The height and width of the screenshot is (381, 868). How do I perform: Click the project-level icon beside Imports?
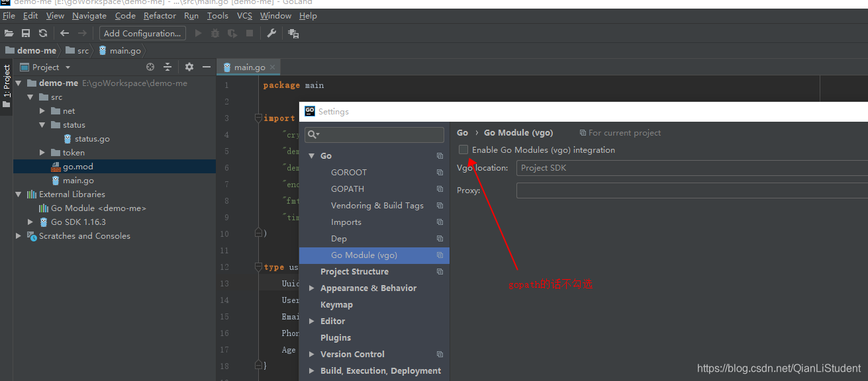(x=440, y=222)
